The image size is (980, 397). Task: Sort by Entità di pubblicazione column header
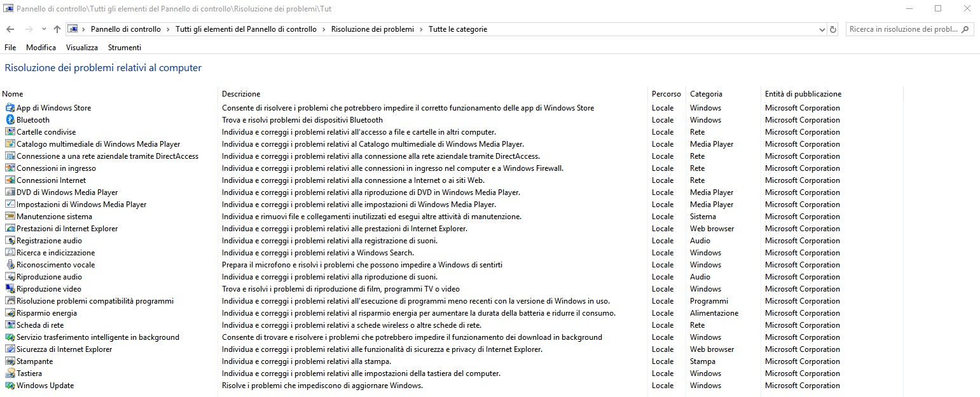point(803,94)
